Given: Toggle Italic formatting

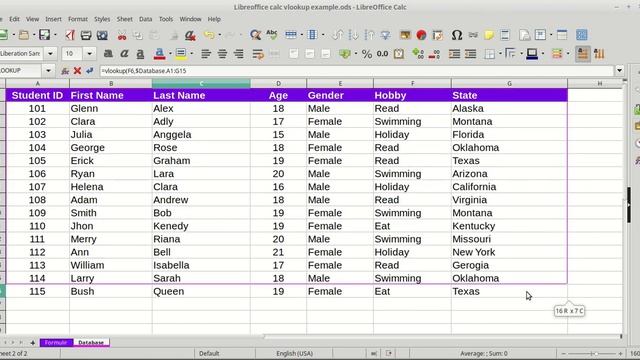Looking at the screenshot, I should coord(124,54).
